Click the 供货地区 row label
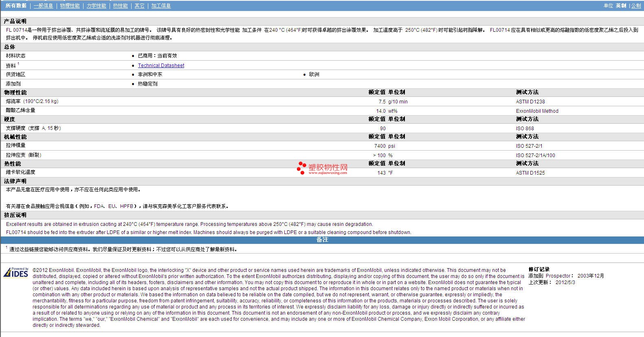The width and height of the screenshot is (644, 337). tap(15, 74)
